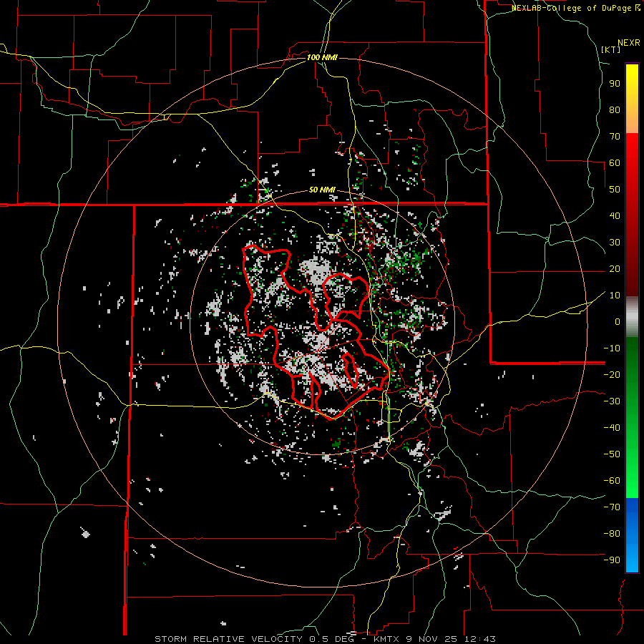Screen dimensions: 644x644
Task: Click the 90 value on velocity scale
Action: point(615,84)
